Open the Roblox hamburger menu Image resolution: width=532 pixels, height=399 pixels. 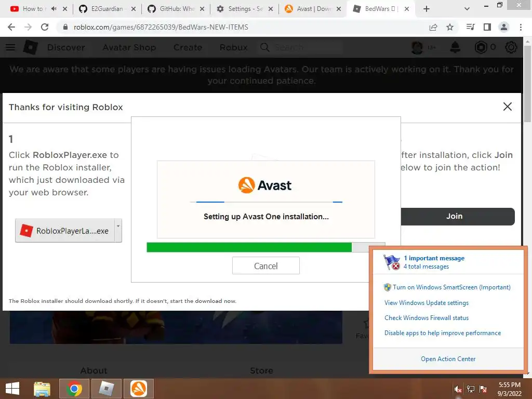click(10, 47)
